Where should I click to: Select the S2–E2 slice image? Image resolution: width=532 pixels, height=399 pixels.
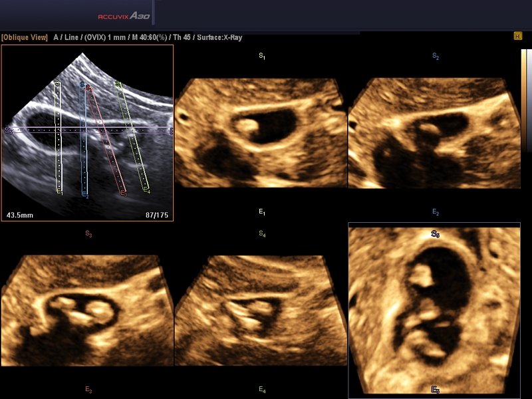[435, 133]
